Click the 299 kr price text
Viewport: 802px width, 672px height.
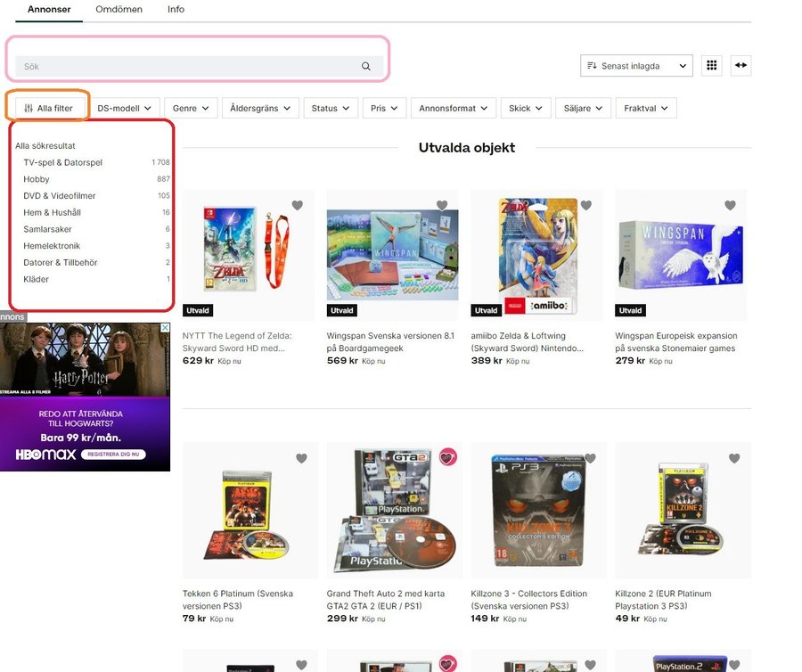(342, 619)
